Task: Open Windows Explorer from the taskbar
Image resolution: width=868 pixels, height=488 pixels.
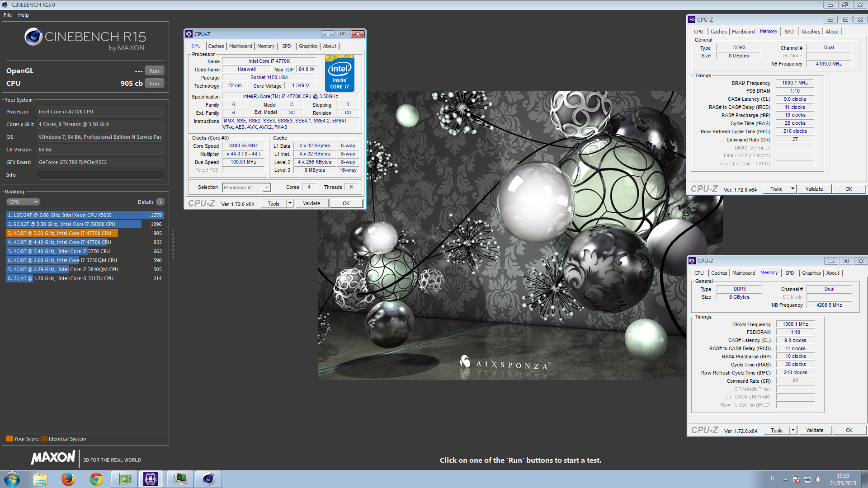Action: (x=40, y=479)
